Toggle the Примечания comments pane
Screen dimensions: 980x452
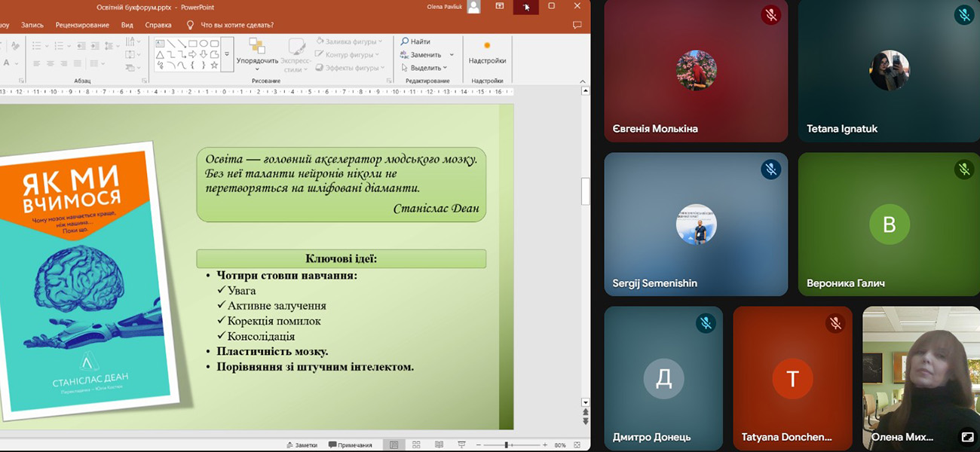[351, 445]
